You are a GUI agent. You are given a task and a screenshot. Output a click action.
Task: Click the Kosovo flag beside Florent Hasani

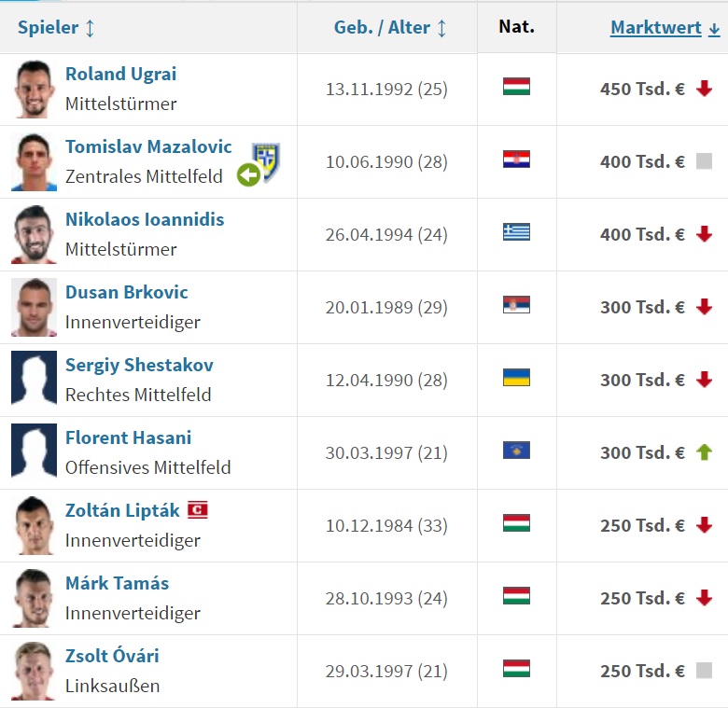point(516,450)
